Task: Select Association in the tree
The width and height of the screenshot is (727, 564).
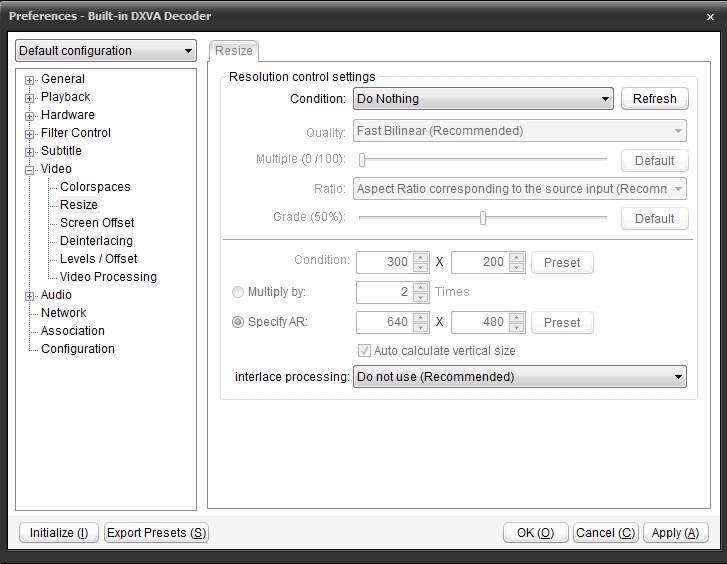Action: tap(73, 331)
